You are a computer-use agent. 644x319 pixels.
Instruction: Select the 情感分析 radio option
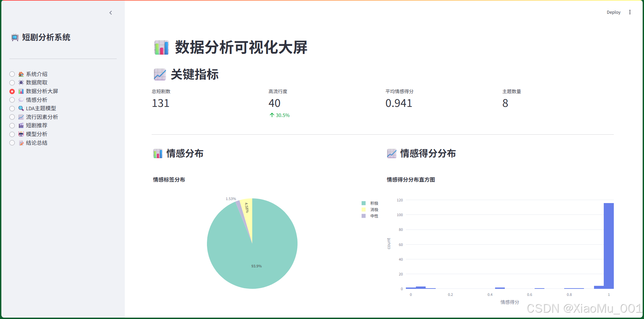(x=12, y=100)
